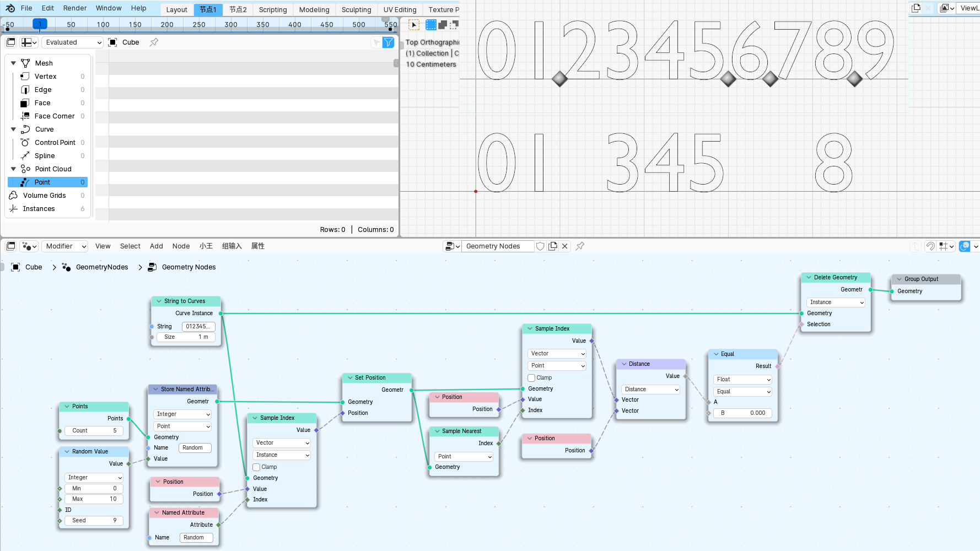980x551 pixels.
Task: Open the Instance domain dropdown in Delete Geometry
Action: 836,302
